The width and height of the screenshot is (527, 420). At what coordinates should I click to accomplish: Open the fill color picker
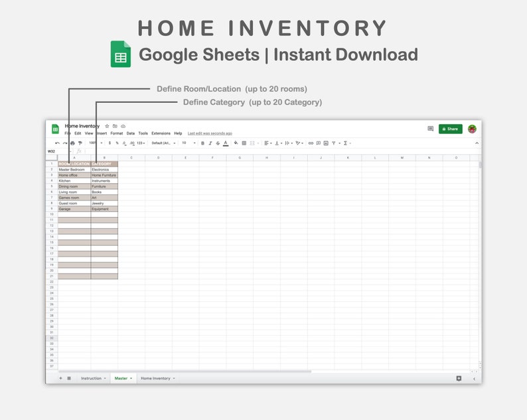tap(236, 143)
